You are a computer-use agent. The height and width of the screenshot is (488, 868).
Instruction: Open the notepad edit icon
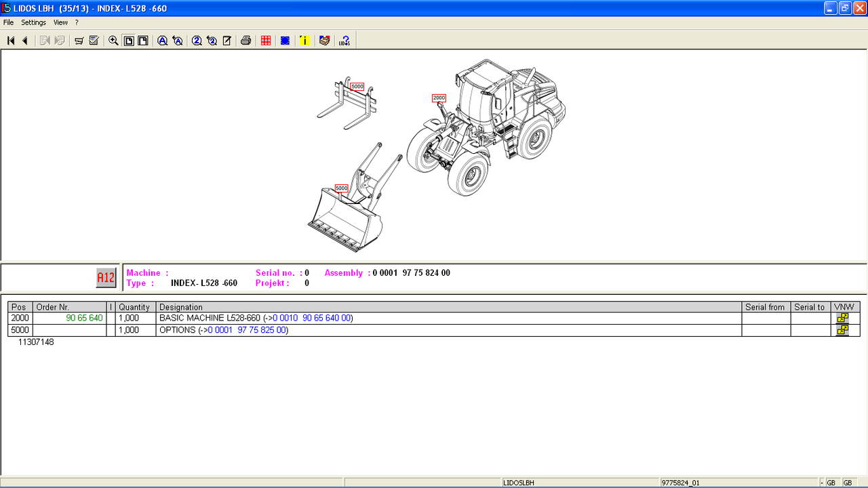(226, 41)
